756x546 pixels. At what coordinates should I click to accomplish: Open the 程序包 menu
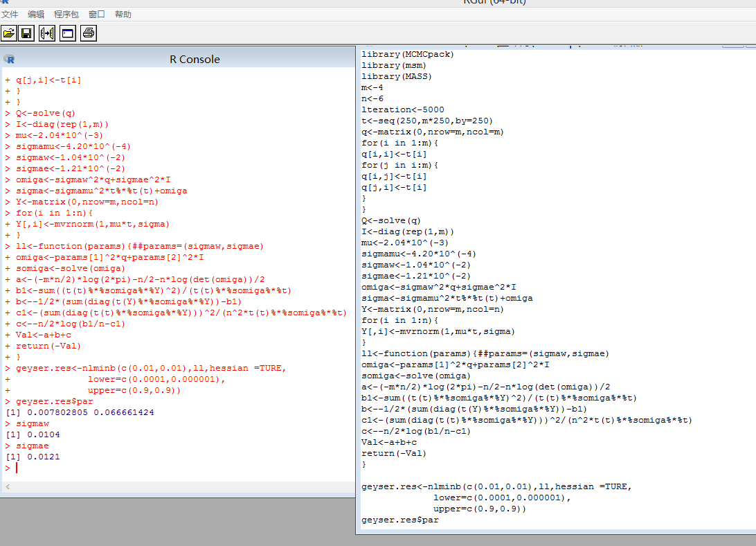point(66,15)
